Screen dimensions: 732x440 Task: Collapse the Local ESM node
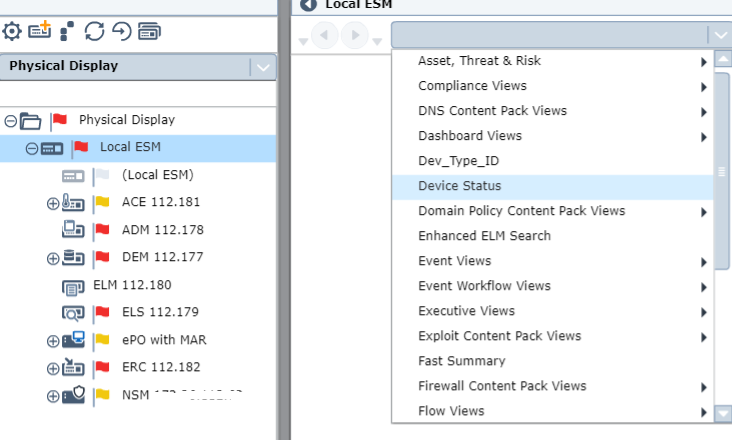tap(32, 149)
